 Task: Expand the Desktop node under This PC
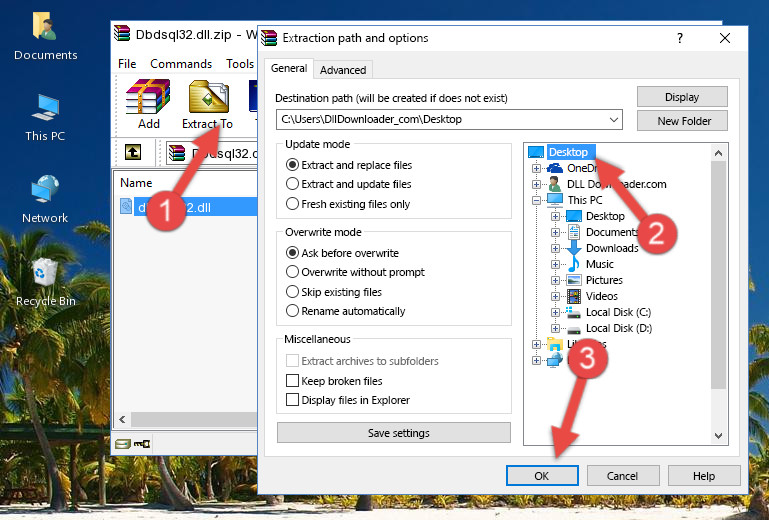click(555, 216)
